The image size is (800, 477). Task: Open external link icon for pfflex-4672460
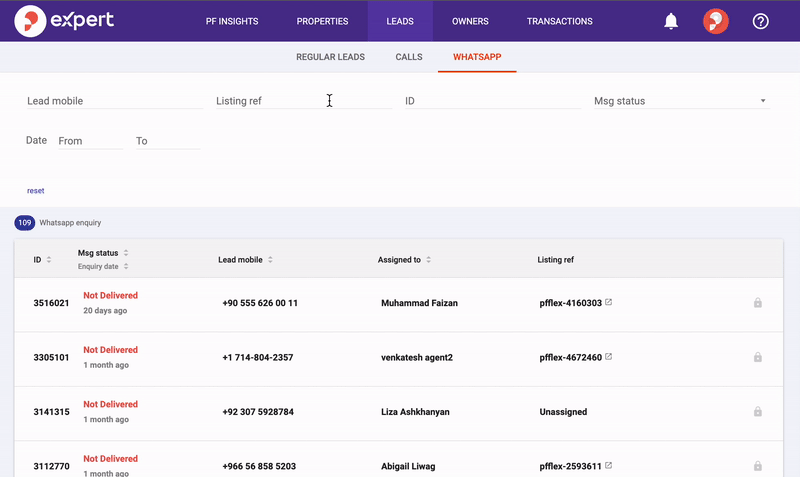tap(609, 356)
